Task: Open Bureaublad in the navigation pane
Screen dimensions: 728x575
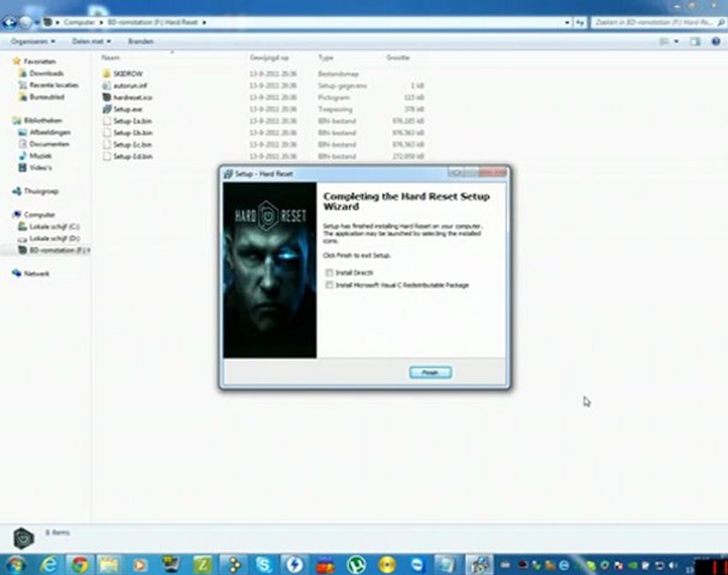Action: [x=46, y=97]
